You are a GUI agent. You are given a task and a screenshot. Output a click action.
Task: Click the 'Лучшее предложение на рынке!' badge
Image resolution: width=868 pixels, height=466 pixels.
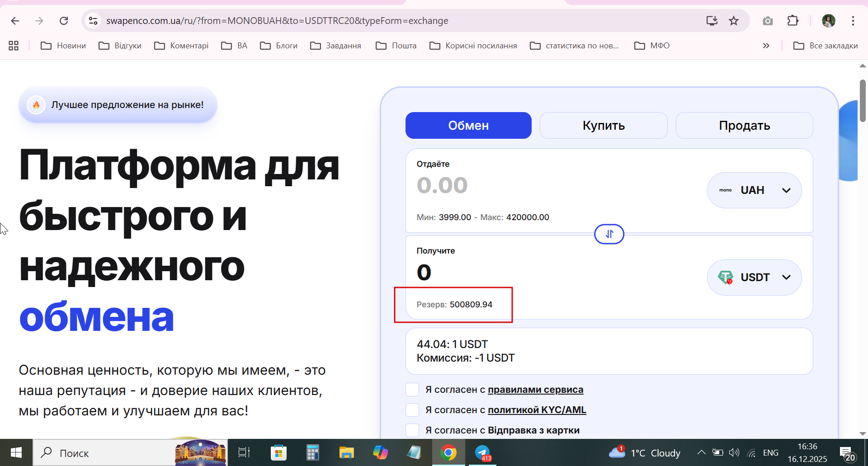click(118, 105)
